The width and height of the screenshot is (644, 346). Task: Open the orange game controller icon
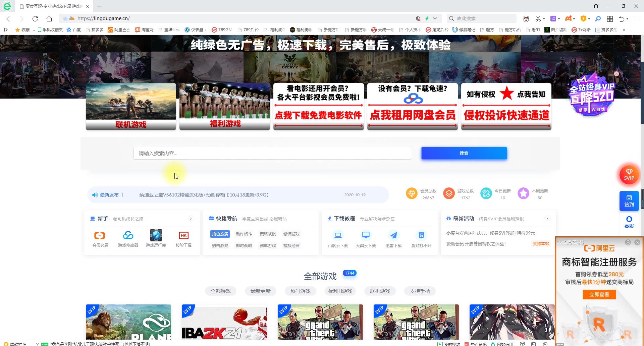coord(568,19)
